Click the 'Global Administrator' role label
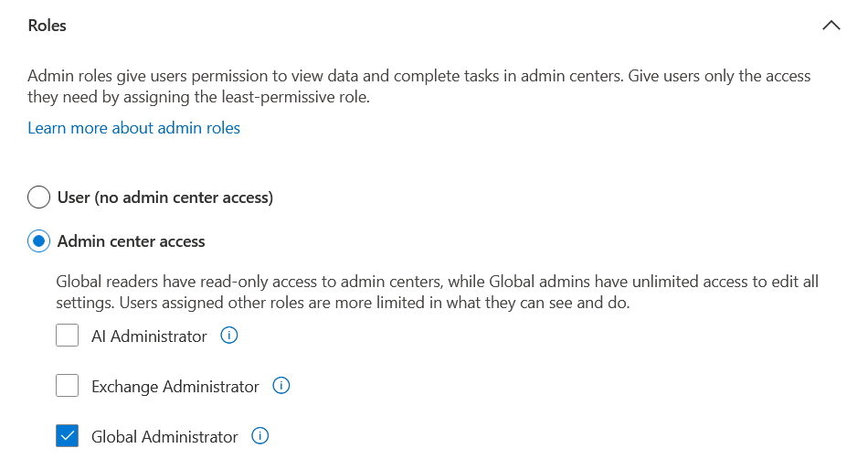The height and width of the screenshot is (459, 868). point(164,437)
